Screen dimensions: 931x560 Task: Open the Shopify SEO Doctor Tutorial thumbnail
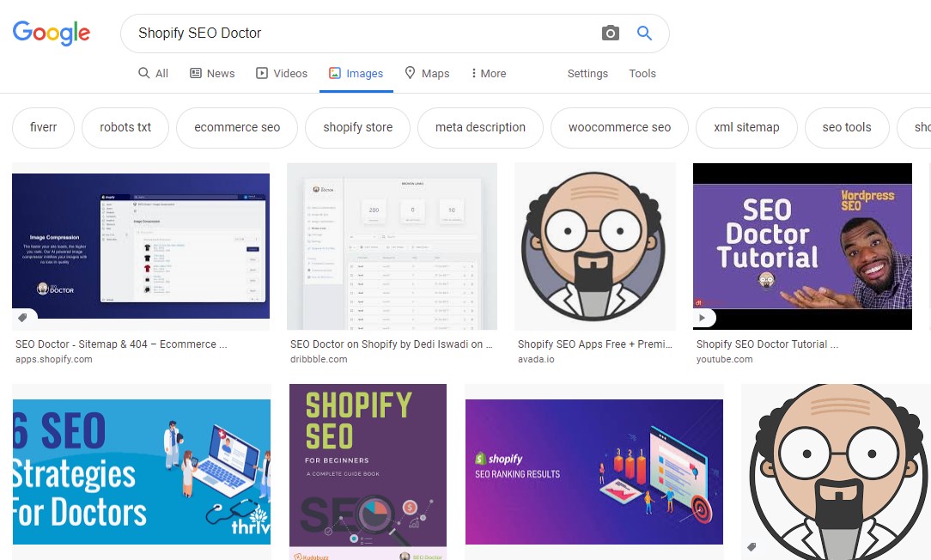[x=802, y=246]
